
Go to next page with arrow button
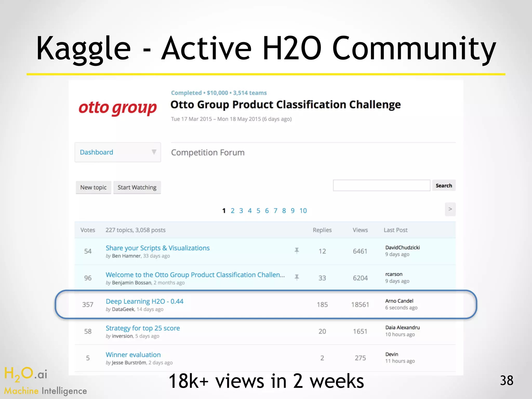[x=450, y=209]
